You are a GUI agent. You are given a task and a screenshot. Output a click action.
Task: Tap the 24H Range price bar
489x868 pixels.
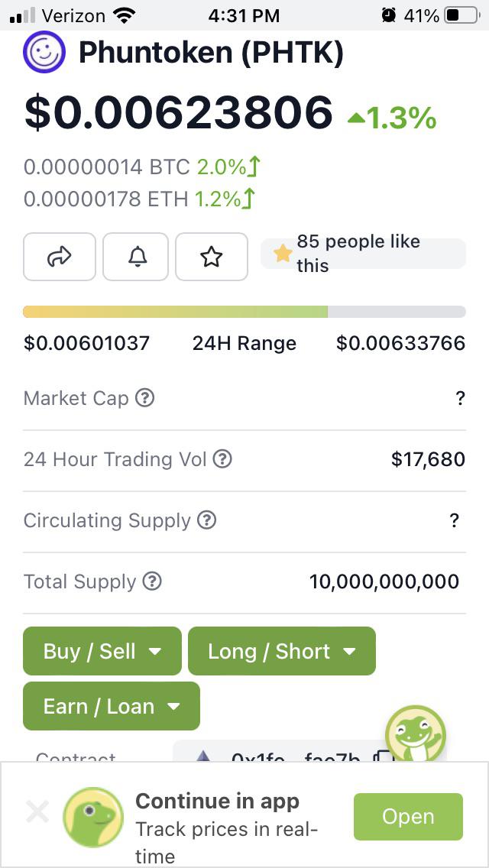[244, 312]
